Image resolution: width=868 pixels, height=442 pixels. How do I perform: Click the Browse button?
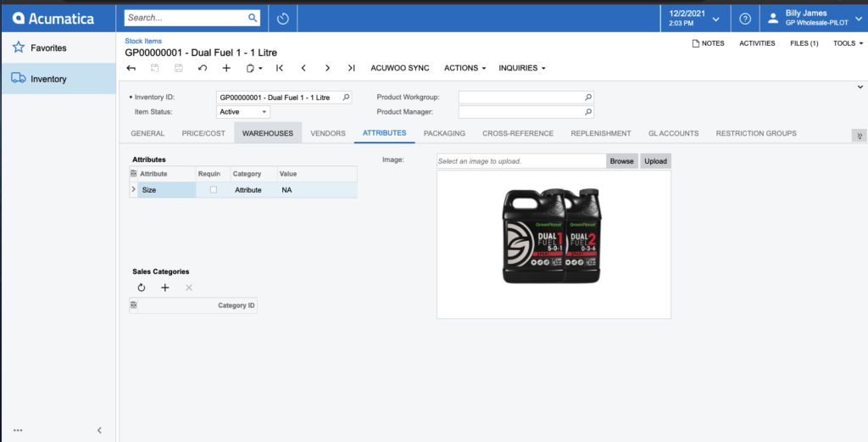tap(621, 161)
